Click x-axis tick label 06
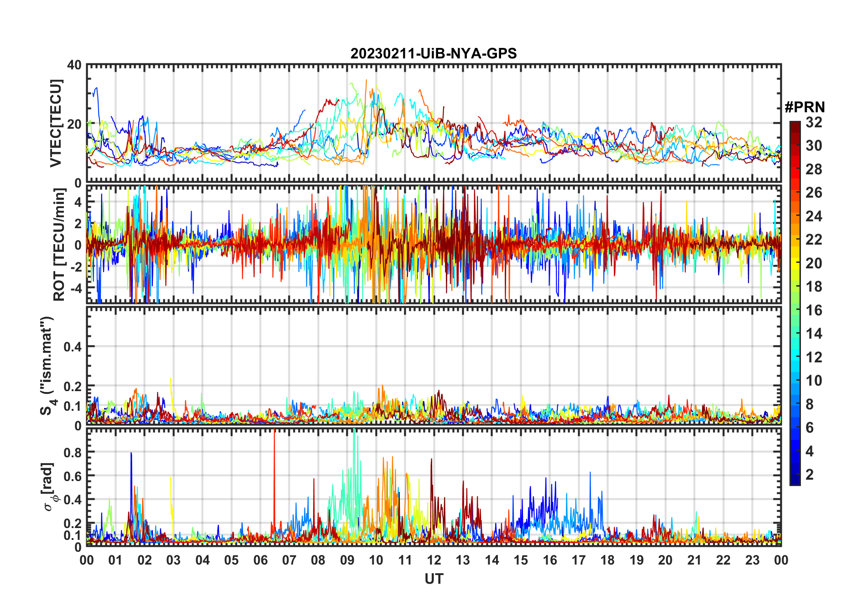Screen dimensions: 868x607 click(x=260, y=560)
